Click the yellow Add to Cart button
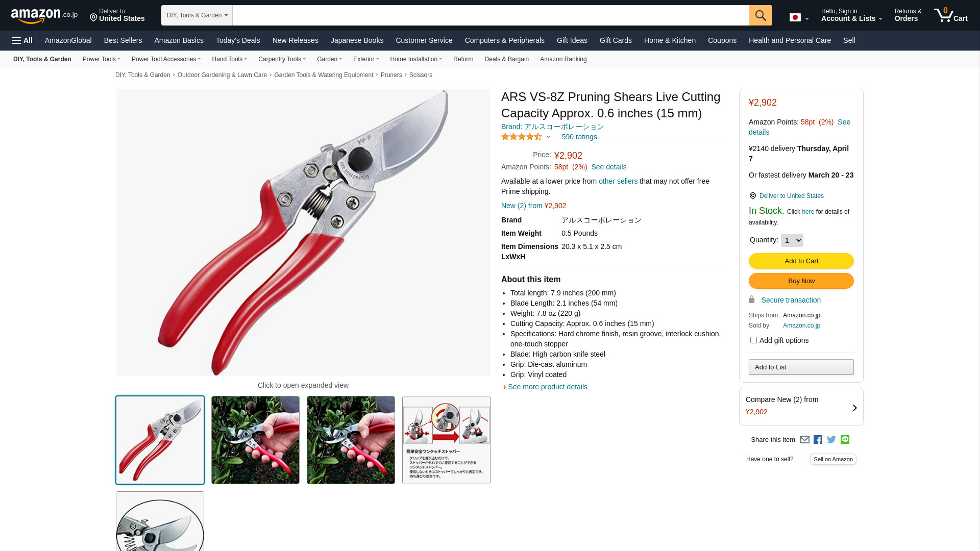 click(801, 261)
